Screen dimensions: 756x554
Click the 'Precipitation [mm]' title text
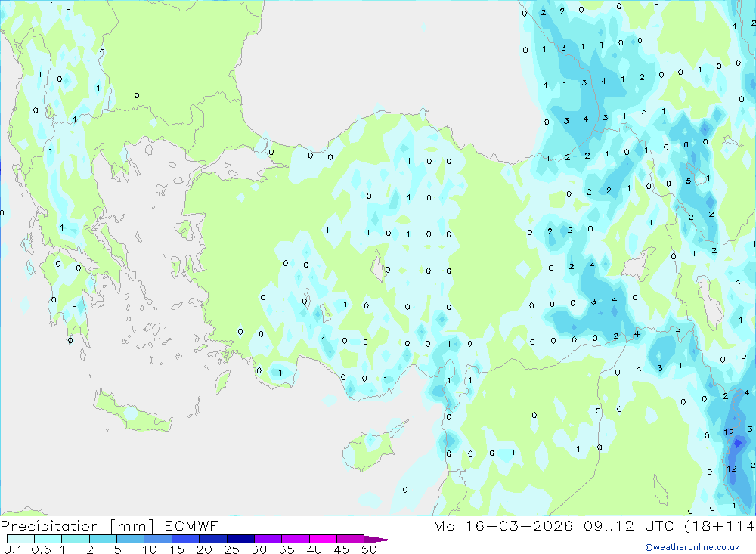pos(78,526)
